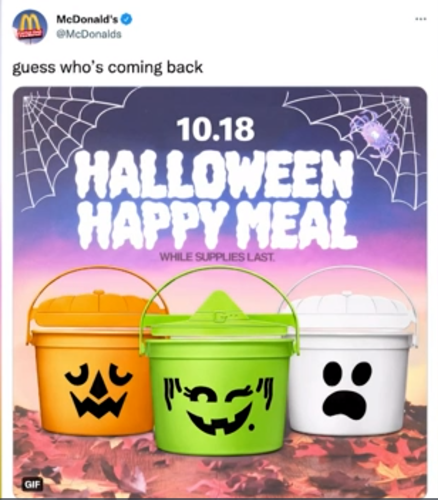This screenshot has height=500, width=438.
Task: Click the 'While Supplies Last' text
Action: tap(217, 257)
